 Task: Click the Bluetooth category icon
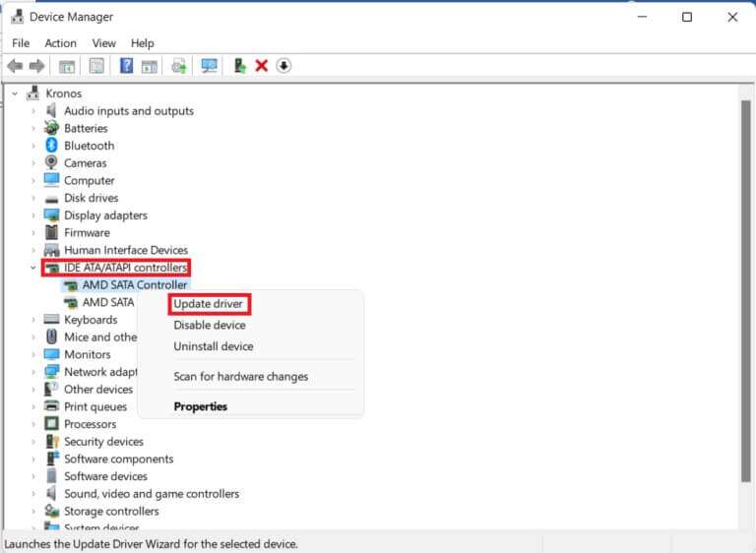click(51, 145)
